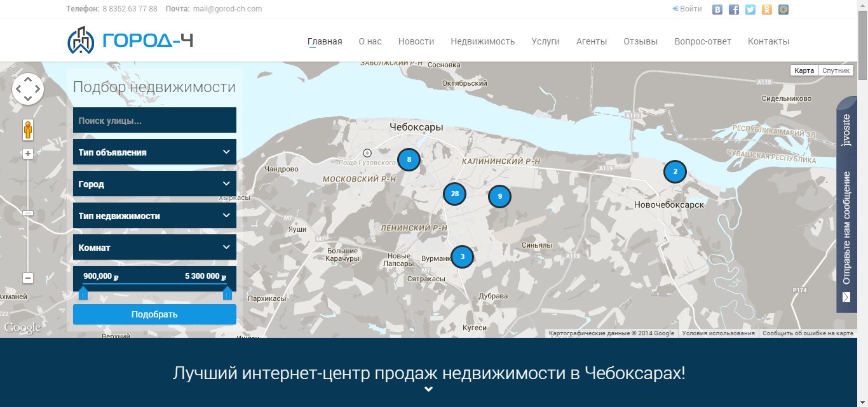The height and width of the screenshot is (407, 868).
Task: Open Условия использования map link
Action: (x=718, y=333)
